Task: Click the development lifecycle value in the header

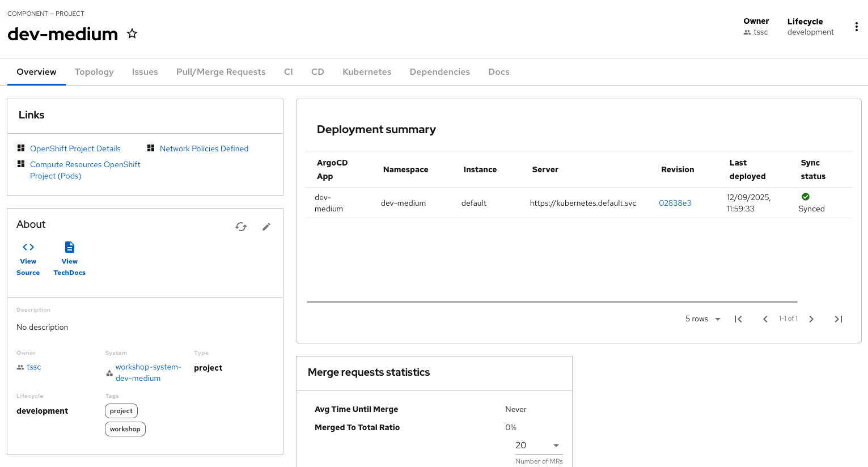Action: tap(811, 32)
